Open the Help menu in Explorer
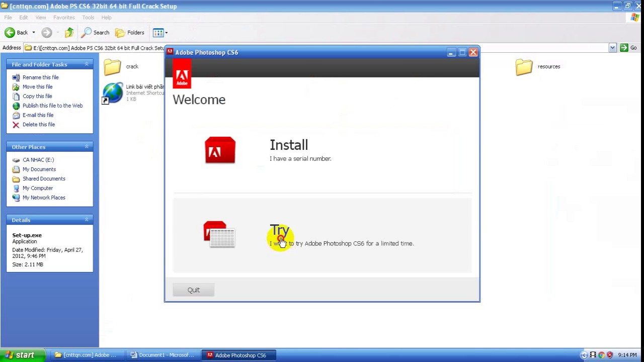The height and width of the screenshot is (362, 644). [x=106, y=18]
